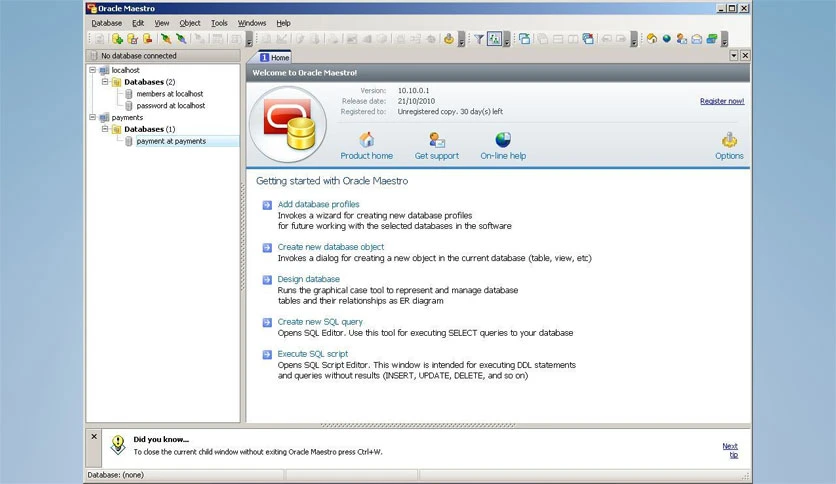This screenshot has height=484, width=836.
Task: Click the Next tip link
Action: pyautogui.click(x=730, y=450)
